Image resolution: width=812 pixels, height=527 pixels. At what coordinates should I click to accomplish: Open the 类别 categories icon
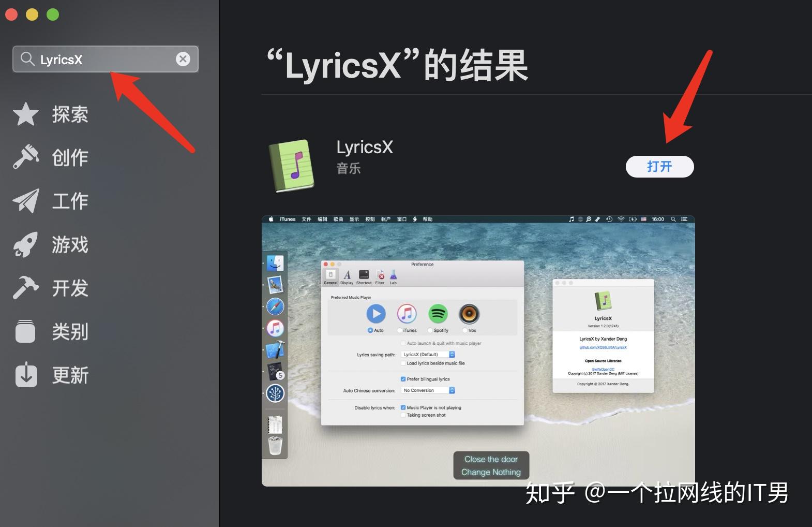[26, 331]
